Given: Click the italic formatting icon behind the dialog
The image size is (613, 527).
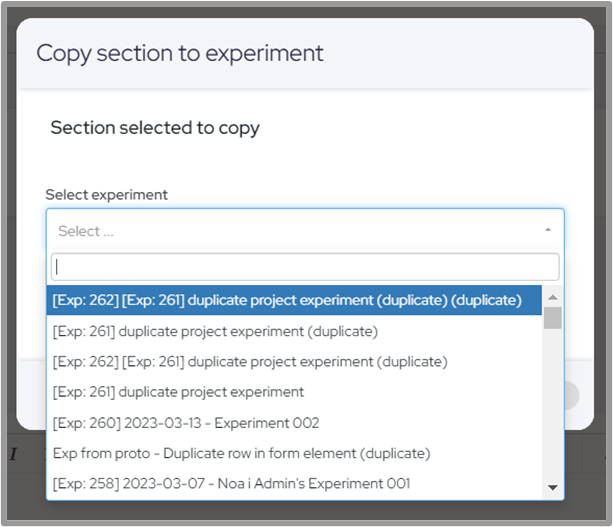Looking at the screenshot, I should pyautogui.click(x=14, y=454).
